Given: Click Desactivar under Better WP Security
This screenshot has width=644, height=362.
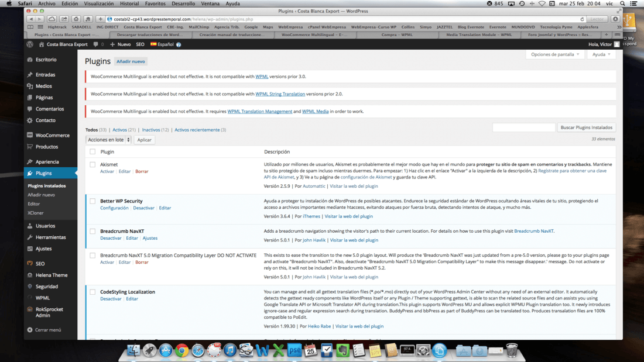Looking at the screenshot, I should pyautogui.click(x=144, y=208).
